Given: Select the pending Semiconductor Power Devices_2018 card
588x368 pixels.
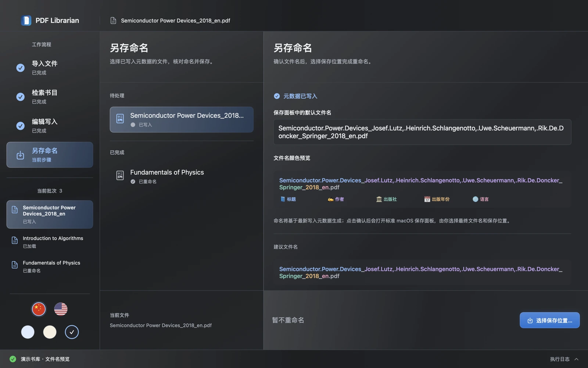Looking at the screenshot, I should click(x=182, y=120).
